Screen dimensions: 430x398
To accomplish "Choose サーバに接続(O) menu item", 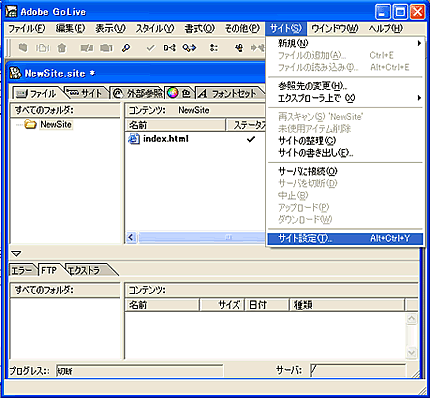I will point(345,171).
